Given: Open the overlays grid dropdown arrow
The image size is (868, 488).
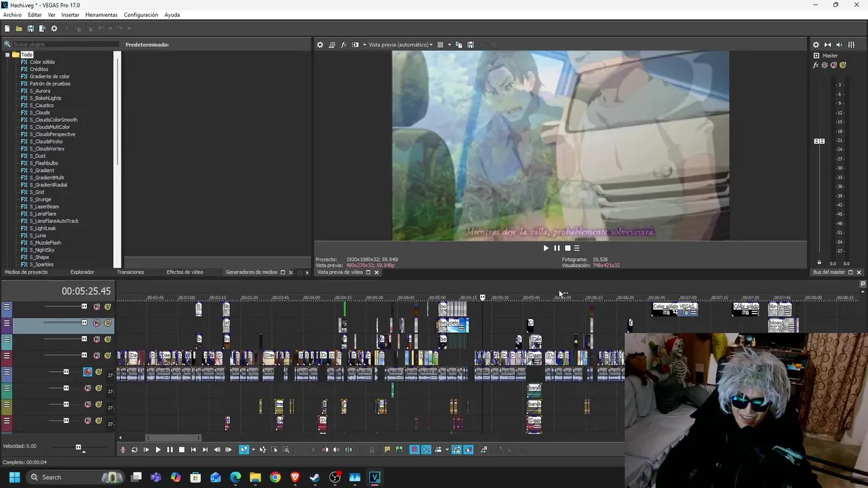Looking at the screenshot, I should (448, 45).
